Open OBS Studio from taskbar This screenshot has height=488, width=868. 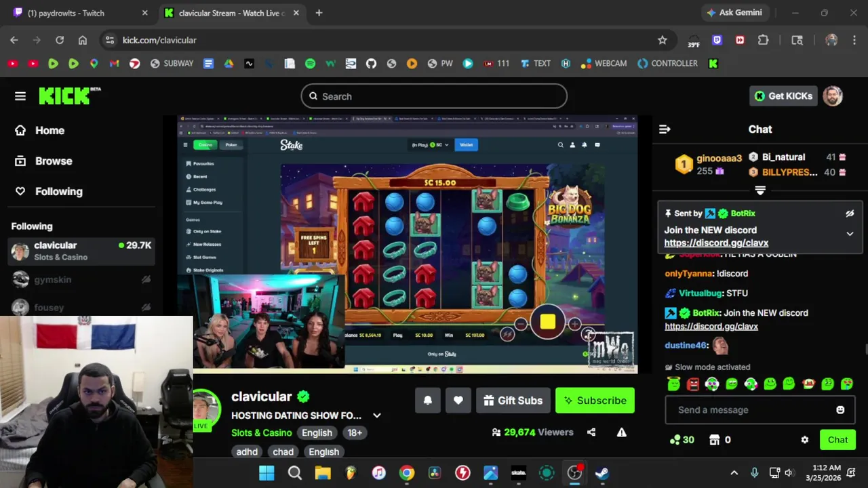(x=574, y=472)
